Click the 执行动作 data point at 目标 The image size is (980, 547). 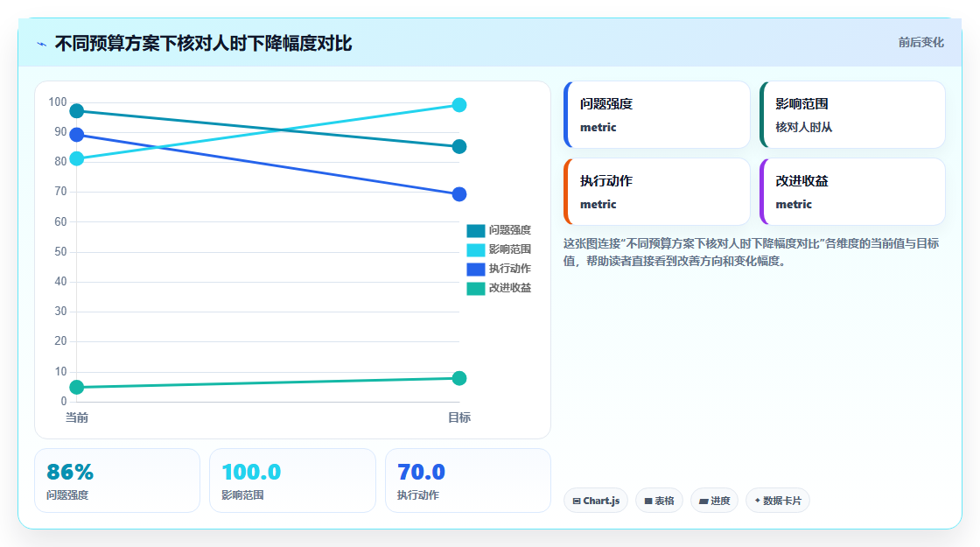pyautogui.click(x=459, y=194)
